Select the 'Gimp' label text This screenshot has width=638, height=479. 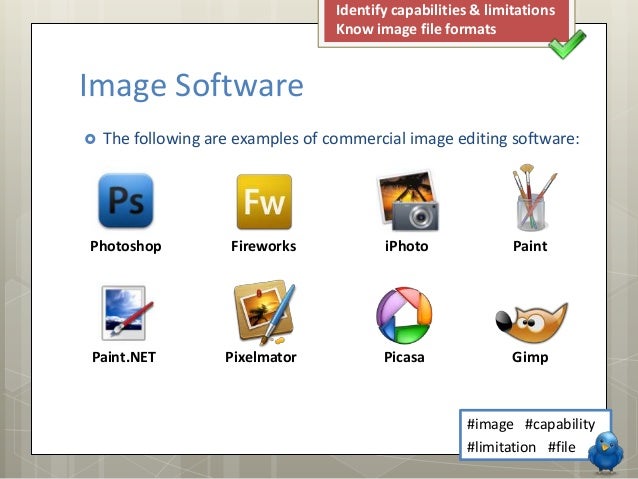530,357
